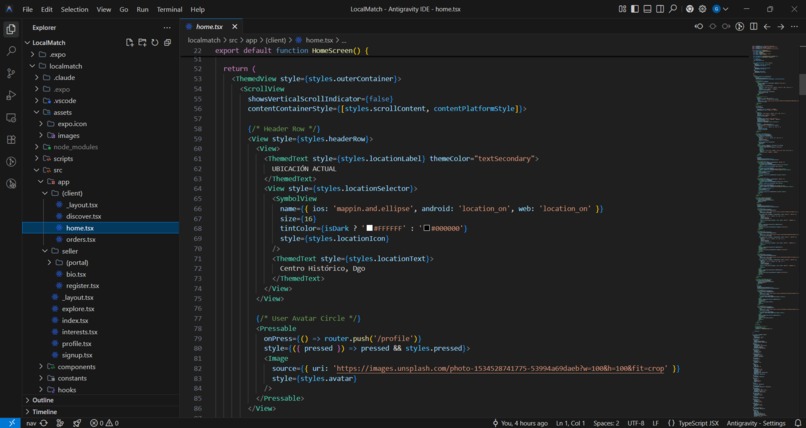This screenshot has height=428, width=806.
Task: Open orders.tsx in Explorer
Action: point(81,239)
